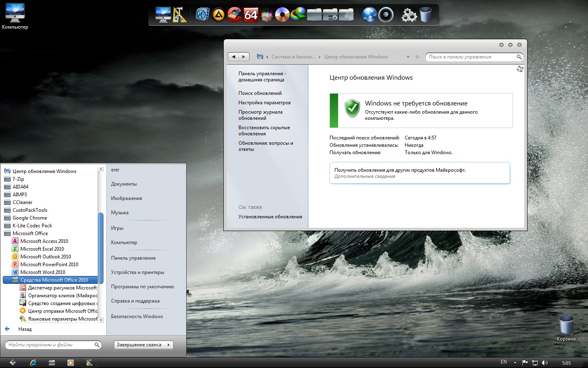Viewport: 588px width, 368px height.
Task: Open the blue globe network icon in dock
Action: [370, 15]
